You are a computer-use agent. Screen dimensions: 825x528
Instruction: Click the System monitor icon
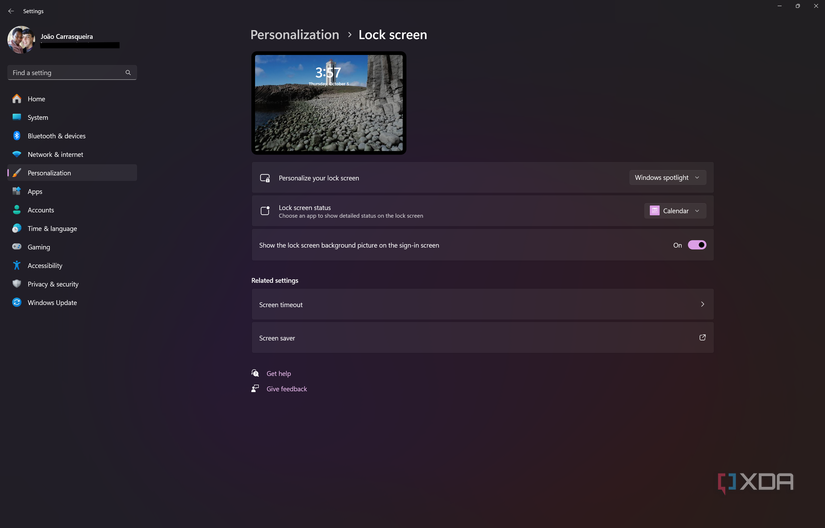(17, 117)
